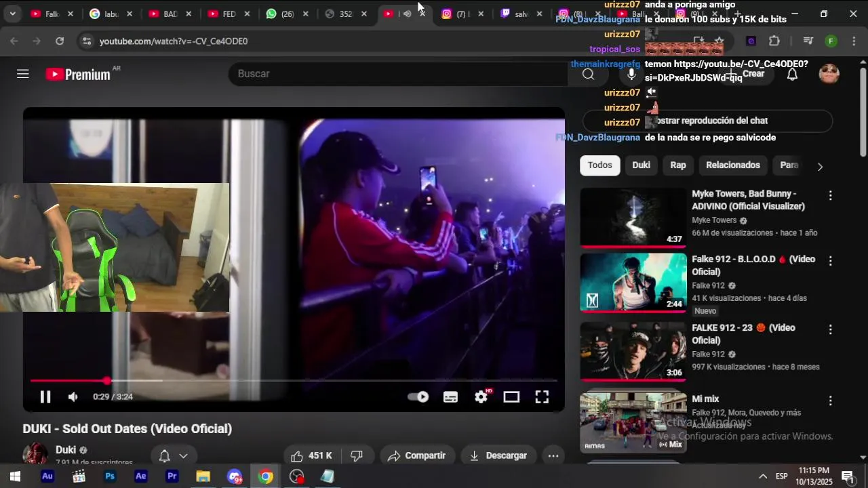Pause the video with the pause button
Image resolution: width=868 pixels, height=488 pixels.
[x=45, y=397]
